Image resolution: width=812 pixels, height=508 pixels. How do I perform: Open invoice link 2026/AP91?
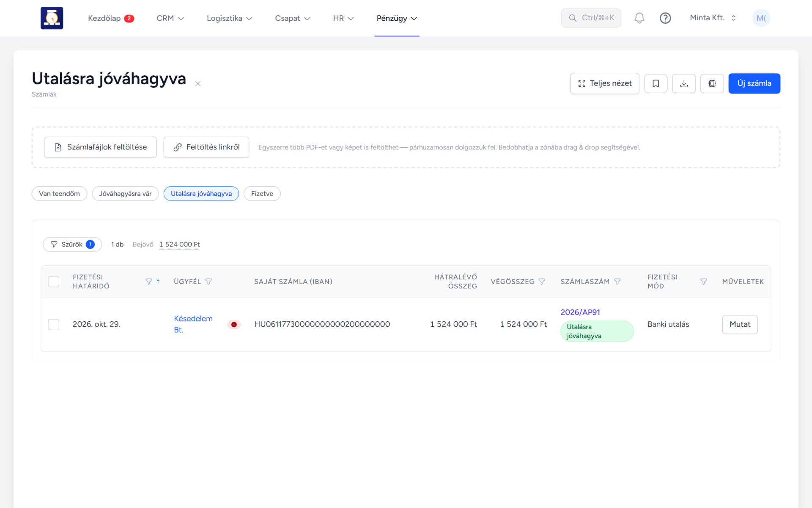click(x=580, y=312)
